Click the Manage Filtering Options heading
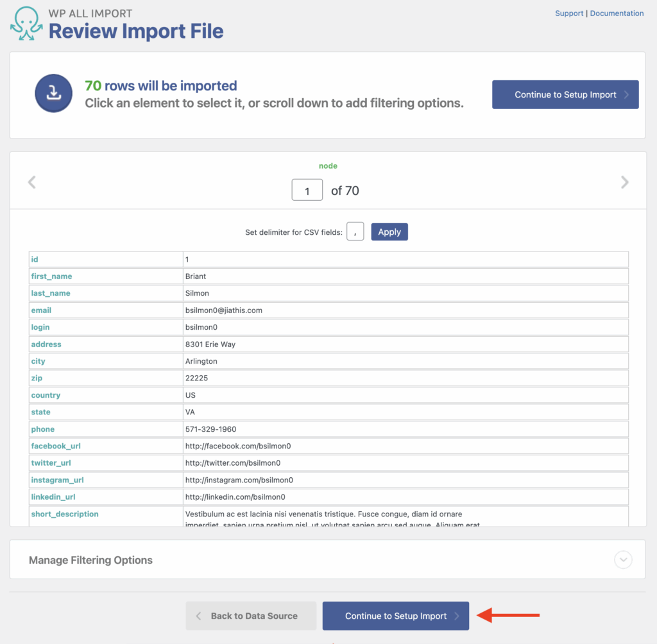Viewport: 657px width, 644px height. pos(90,560)
